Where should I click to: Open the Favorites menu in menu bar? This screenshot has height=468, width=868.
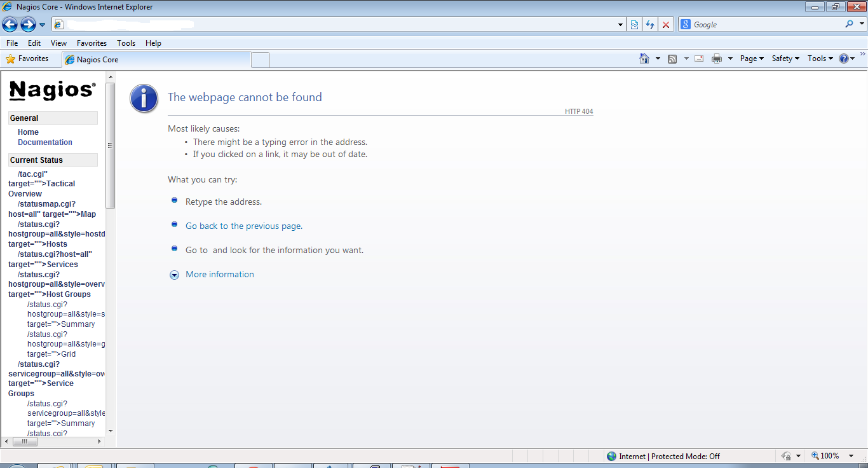point(92,43)
